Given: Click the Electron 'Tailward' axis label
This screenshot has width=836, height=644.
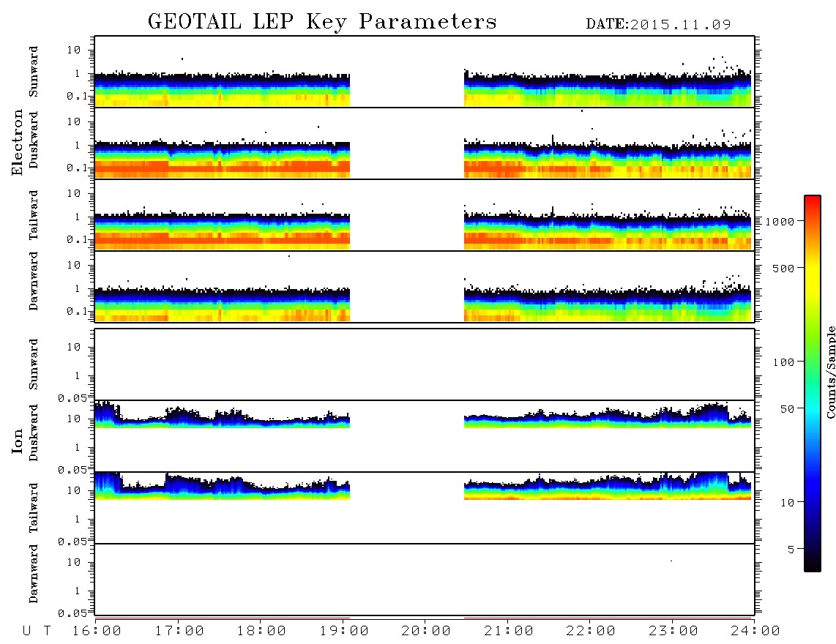Looking at the screenshot, I should click(x=34, y=215).
